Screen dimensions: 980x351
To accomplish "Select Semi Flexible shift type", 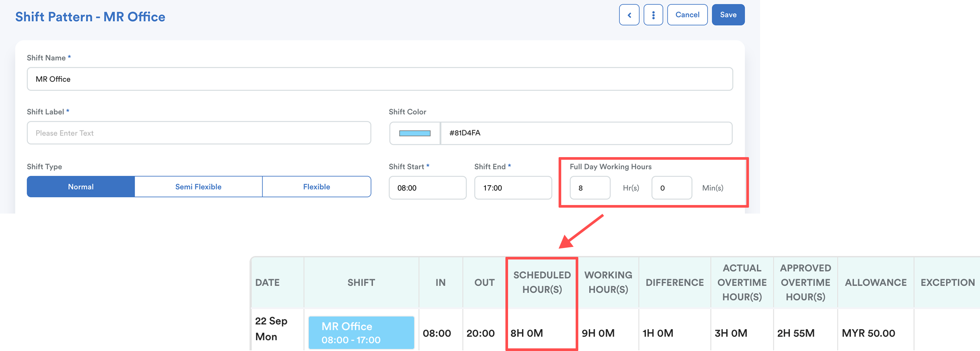I will pos(198,187).
